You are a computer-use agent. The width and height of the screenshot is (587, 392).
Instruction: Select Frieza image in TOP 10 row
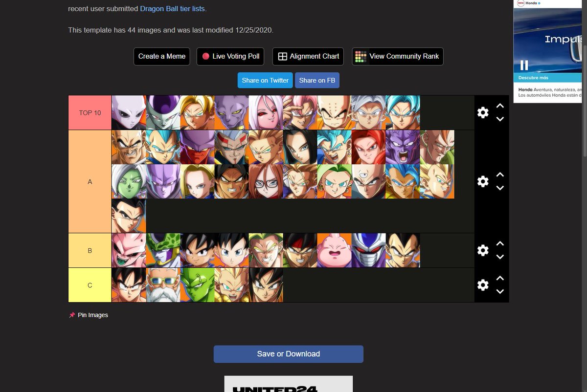pyautogui.click(x=163, y=113)
